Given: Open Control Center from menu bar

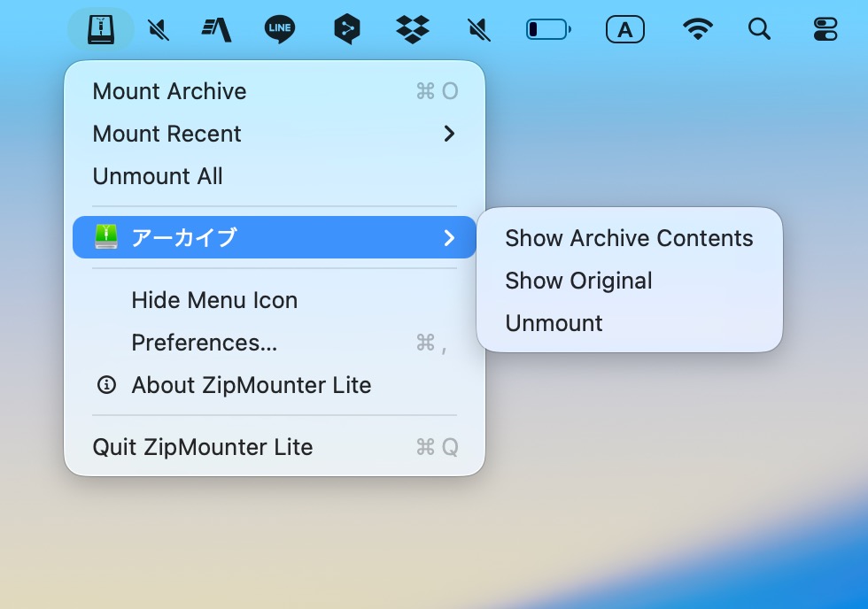Looking at the screenshot, I should tap(825, 30).
